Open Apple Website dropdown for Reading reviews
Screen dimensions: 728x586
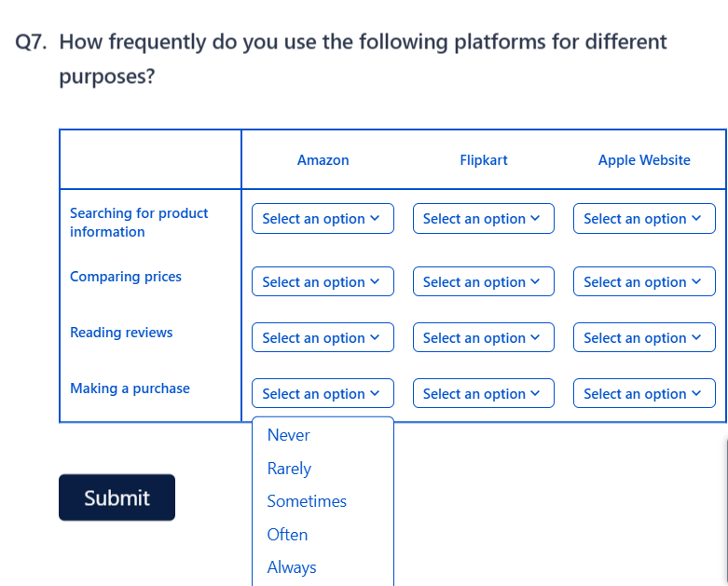tap(644, 338)
